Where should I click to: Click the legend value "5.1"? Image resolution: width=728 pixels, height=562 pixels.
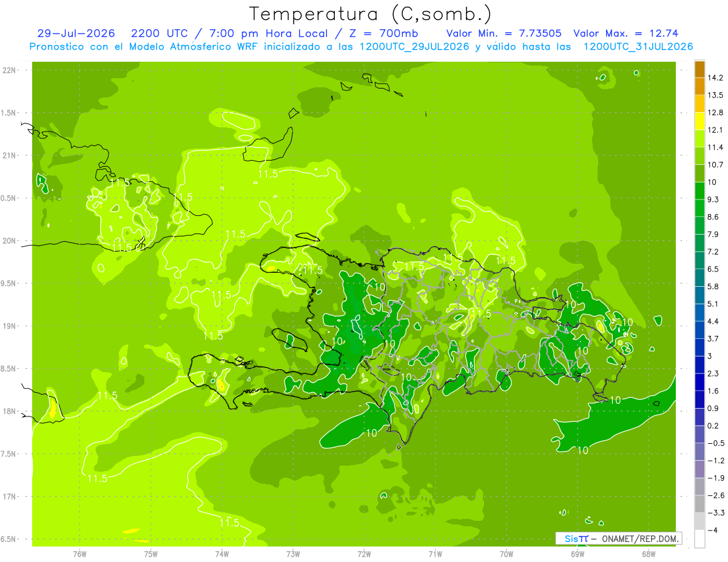click(714, 304)
